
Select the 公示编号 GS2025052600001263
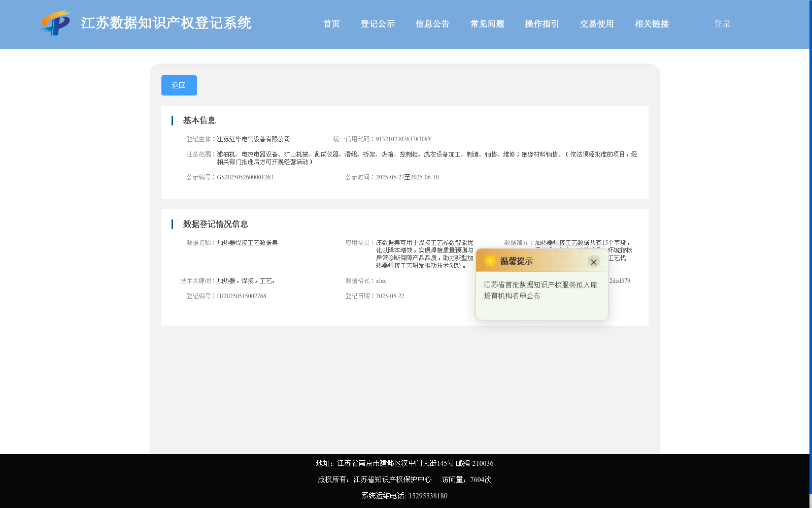[x=245, y=177]
